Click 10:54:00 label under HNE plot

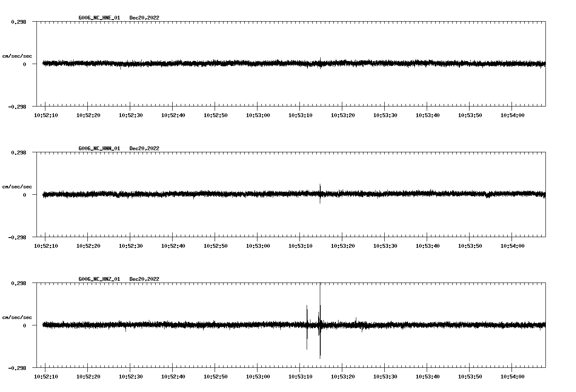[x=512, y=115]
